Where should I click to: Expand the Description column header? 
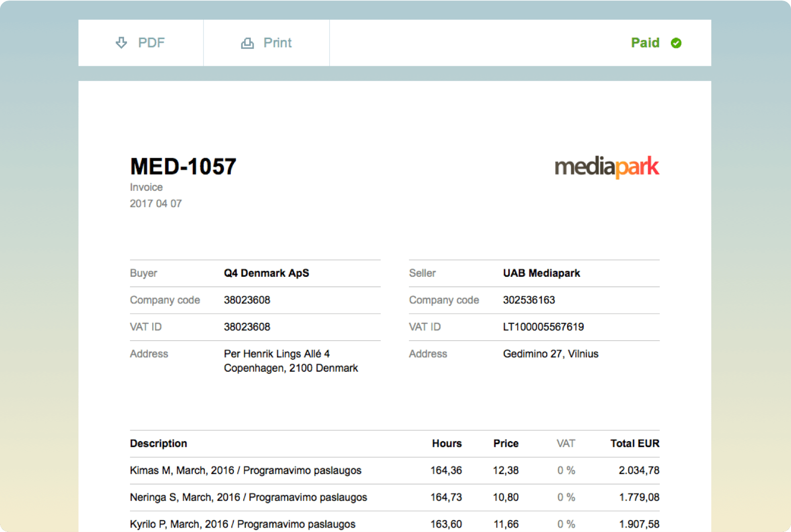pos(158,443)
